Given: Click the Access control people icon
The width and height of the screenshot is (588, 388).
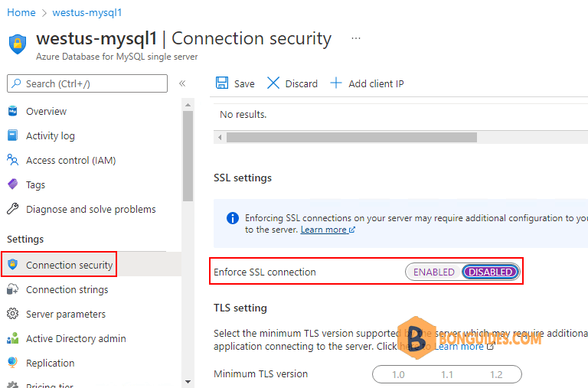Looking at the screenshot, I should (13, 160).
